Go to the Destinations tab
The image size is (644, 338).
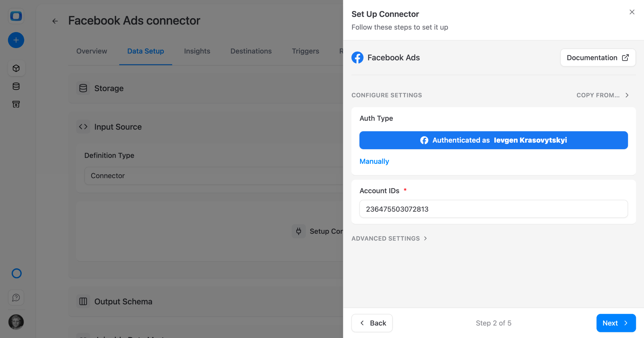251,51
